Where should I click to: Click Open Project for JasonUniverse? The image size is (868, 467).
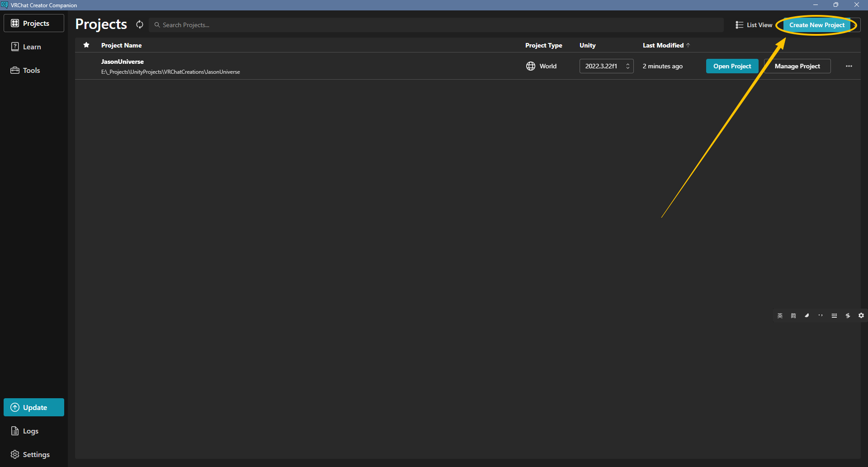click(x=732, y=66)
